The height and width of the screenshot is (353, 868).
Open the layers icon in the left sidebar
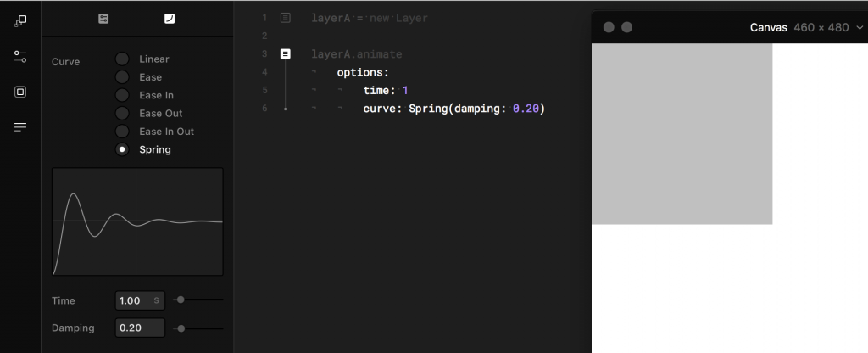pyautogui.click(x=20, y=21)
